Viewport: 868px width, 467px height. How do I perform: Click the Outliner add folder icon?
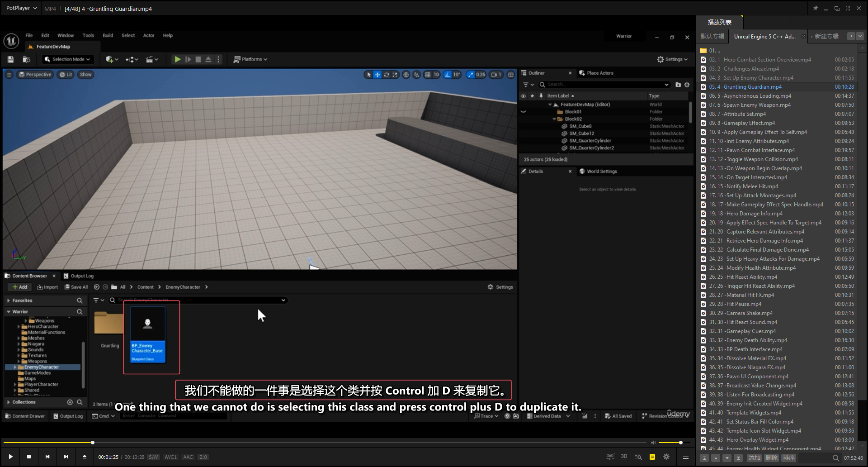(678, 85)
